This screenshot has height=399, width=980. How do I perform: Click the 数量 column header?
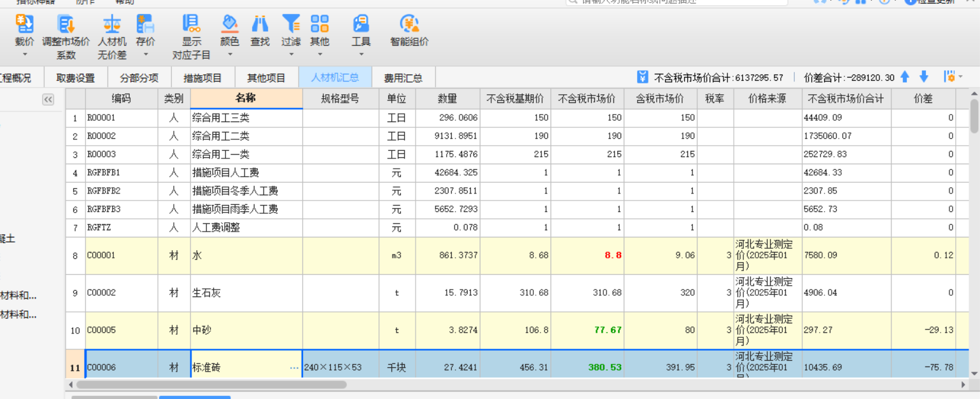447,99
